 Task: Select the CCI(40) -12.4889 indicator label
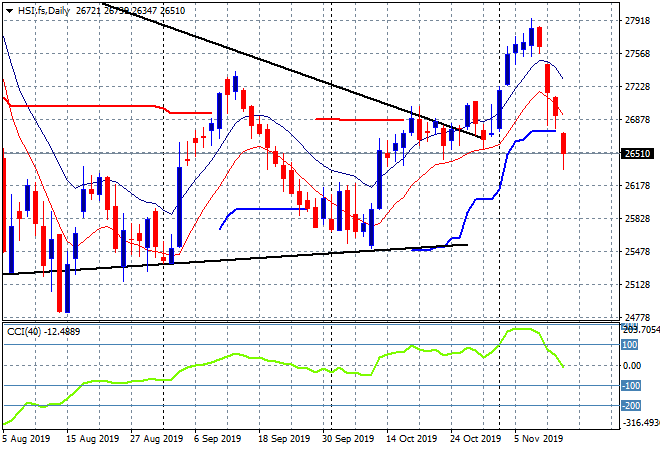pyautogui.click(x=43, y=332)
